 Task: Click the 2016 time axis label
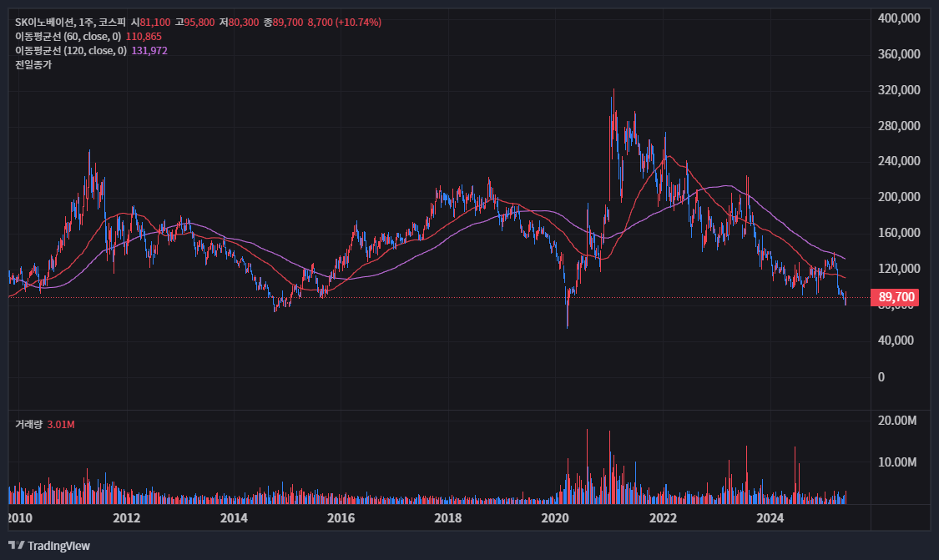[x=341, y=518]
